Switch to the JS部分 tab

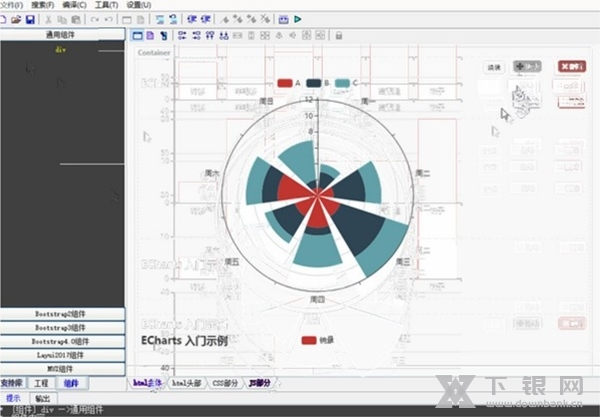point(260,383)
